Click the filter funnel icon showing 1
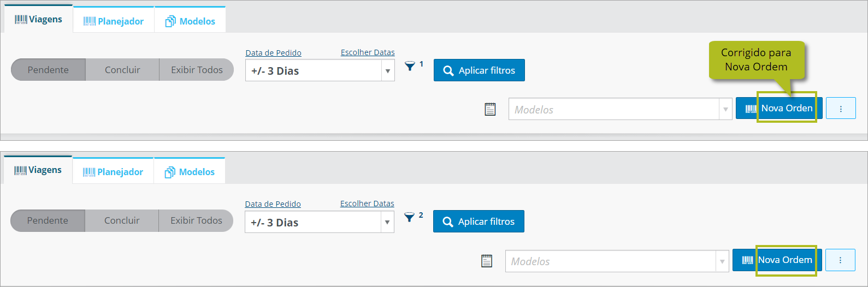 tap(410, 66)
